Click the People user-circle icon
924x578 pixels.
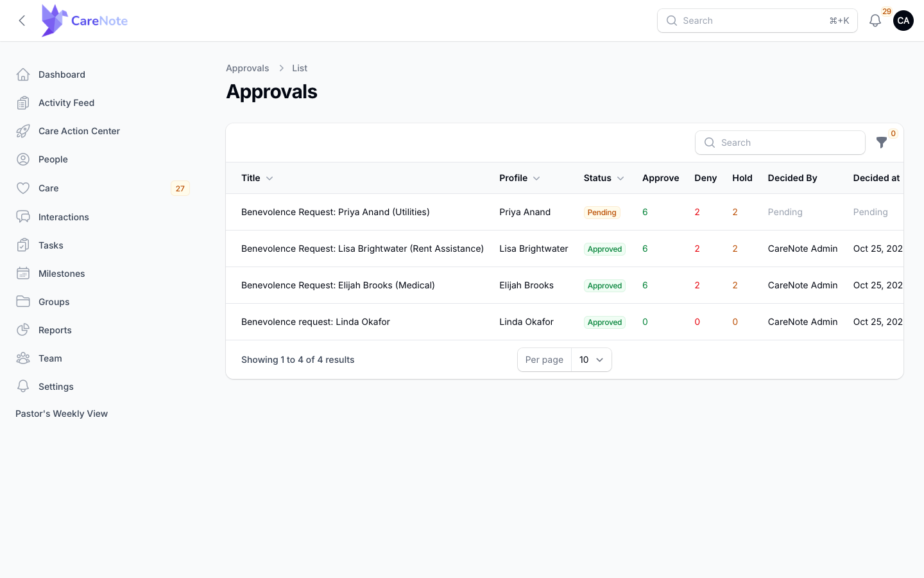pyautogui.click(x=23, y=159)
